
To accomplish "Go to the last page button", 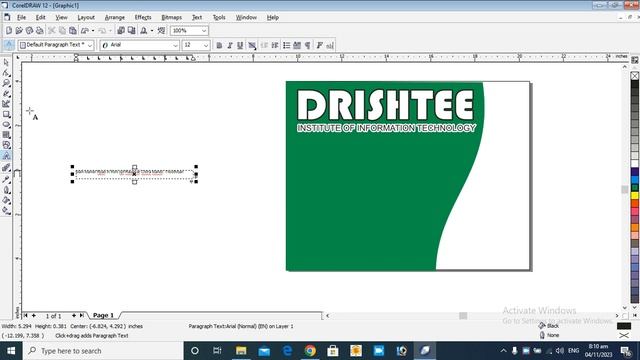I will pyautogui.click(x=82, y=316).
